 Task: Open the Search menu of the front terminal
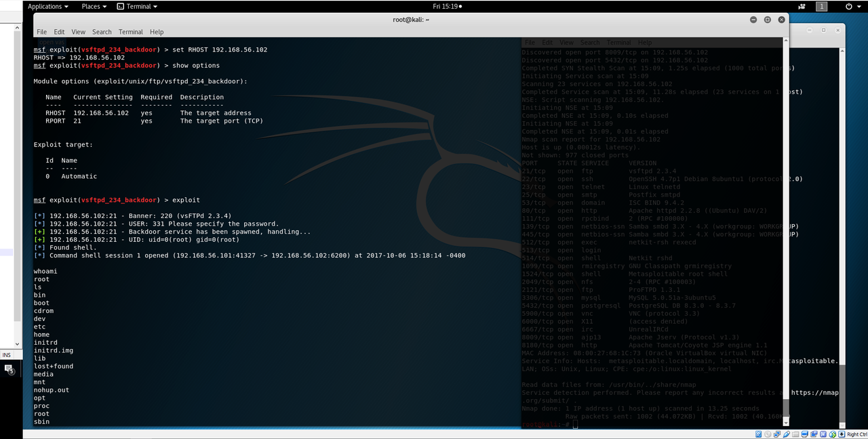click(102, 32)
